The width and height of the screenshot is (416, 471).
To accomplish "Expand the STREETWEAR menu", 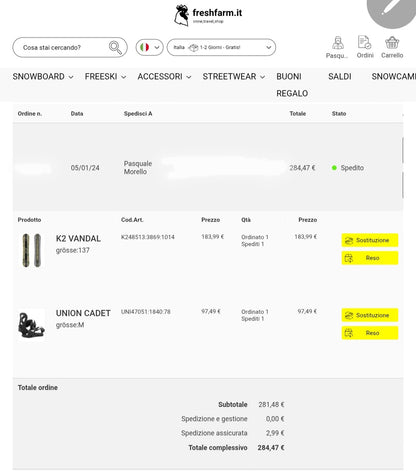I will [x=234, y=77].
